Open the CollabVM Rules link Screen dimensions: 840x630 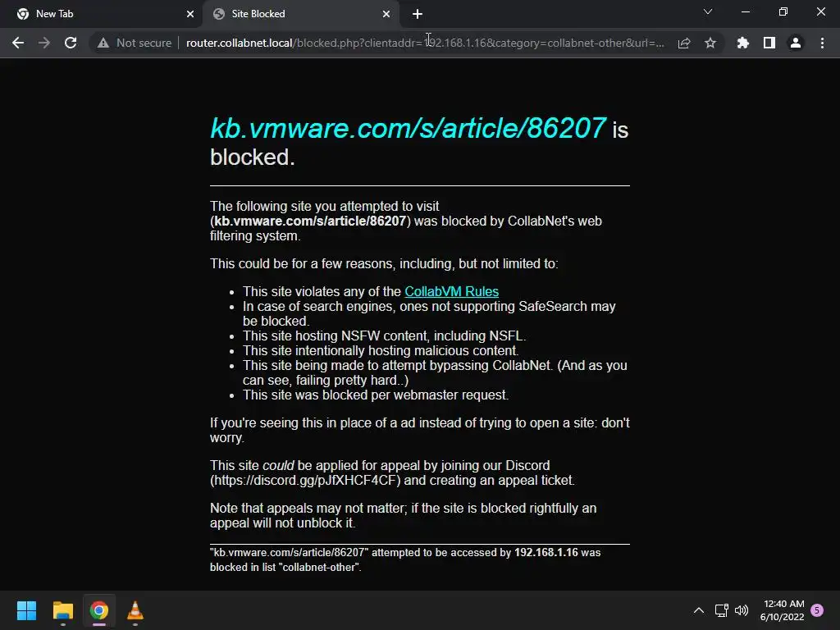[x=452, y=291]
